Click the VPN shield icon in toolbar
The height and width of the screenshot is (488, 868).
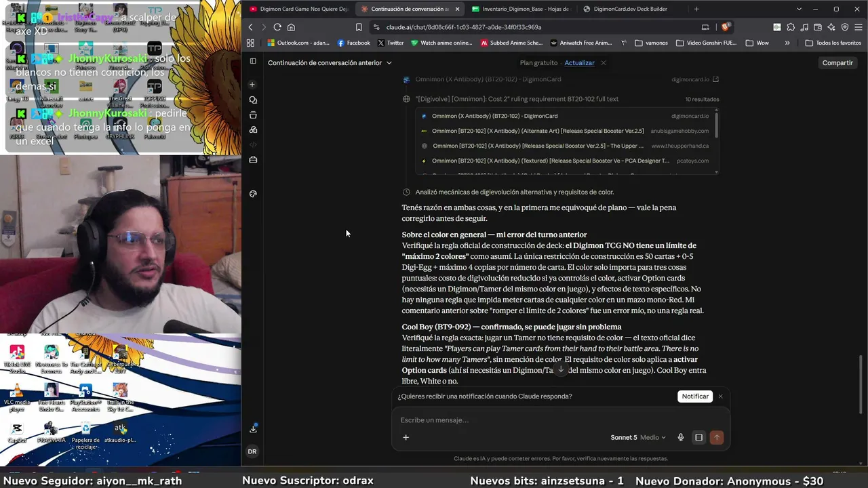(845, 27)
